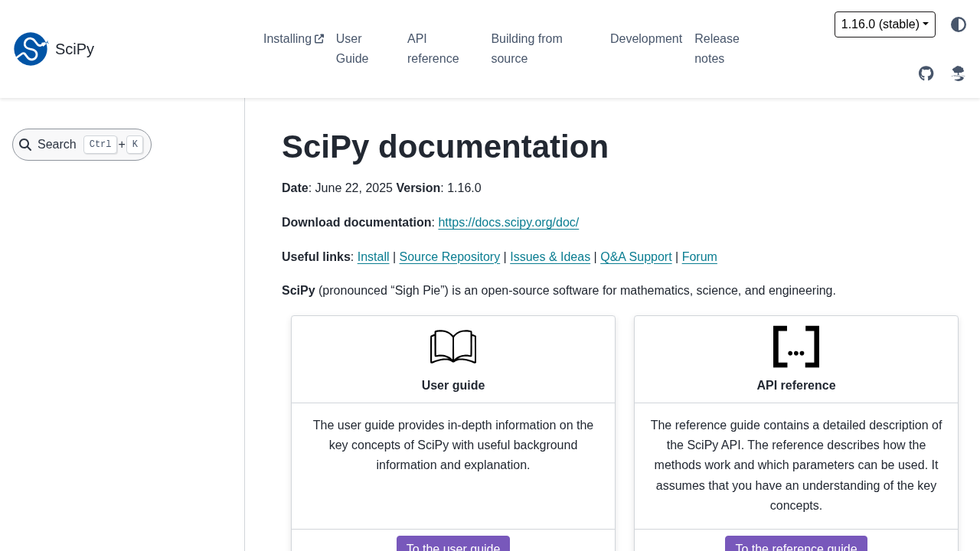Screen dimensions: 980x551
Task: Open API reference in the top navigation
Action: pos(433,49)
